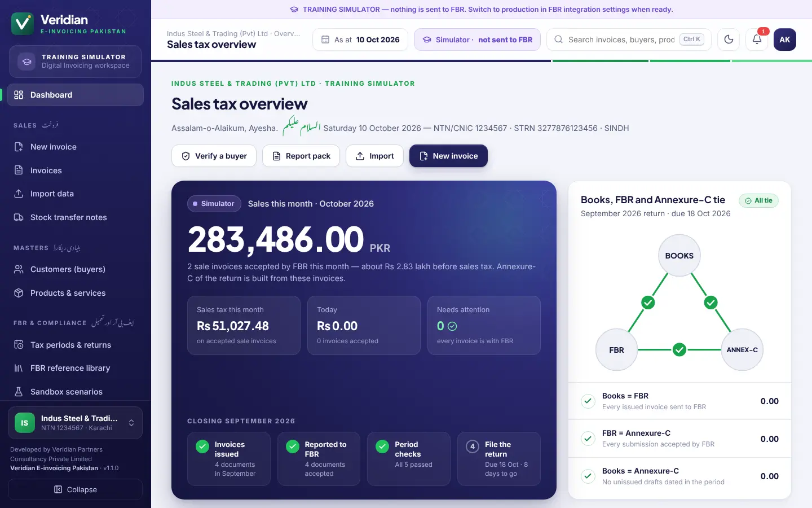
Task: Open Books = Annexure-C row
Action: tap(679, 476)
